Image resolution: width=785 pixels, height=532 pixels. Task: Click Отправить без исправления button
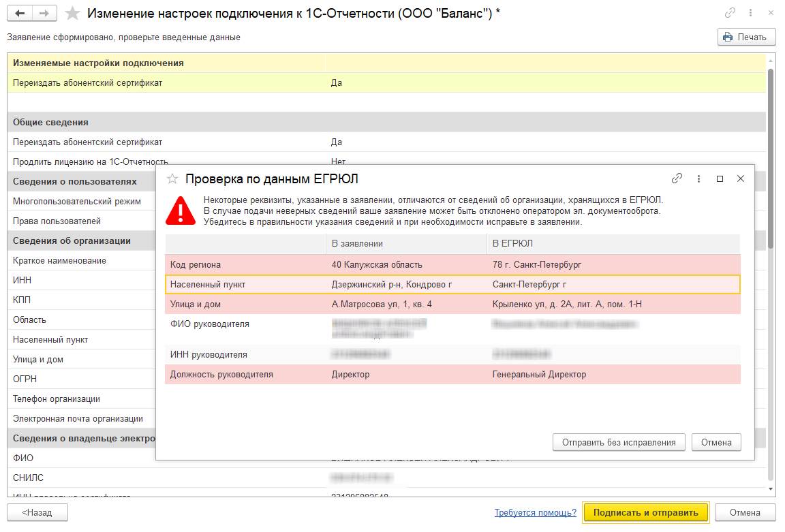619,442
